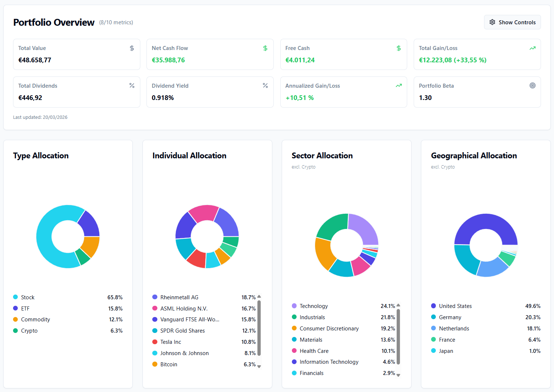
Task: Select the Vanguard FTSE All-Wo... legend row
Action: (x=204, y=319)
